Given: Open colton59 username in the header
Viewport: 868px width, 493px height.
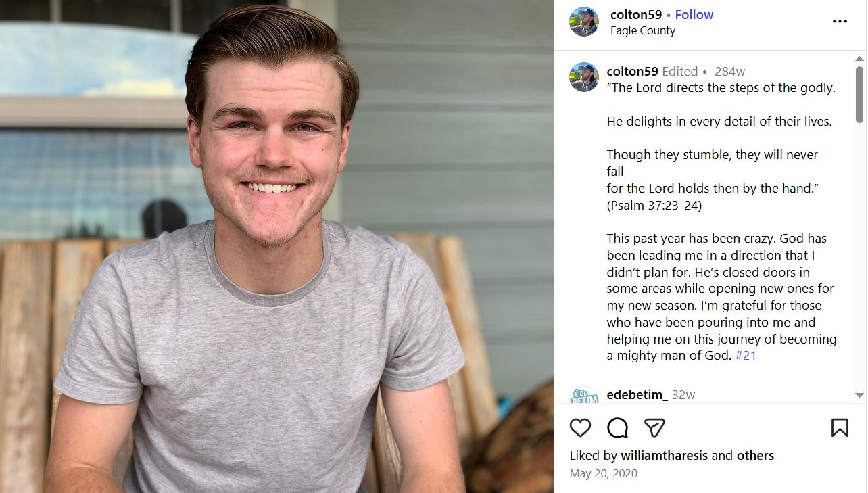Looking at the screenshot, I should click(635, 15).
